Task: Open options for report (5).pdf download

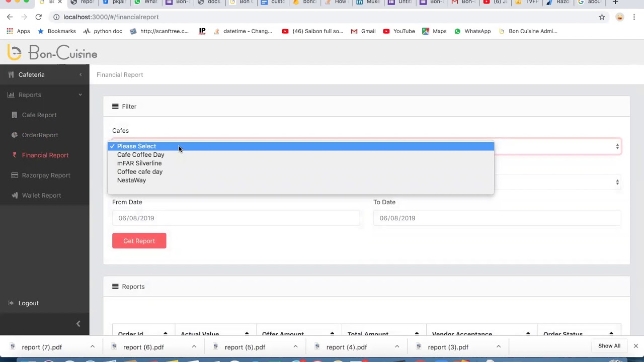Action: (x=295, y=346)
